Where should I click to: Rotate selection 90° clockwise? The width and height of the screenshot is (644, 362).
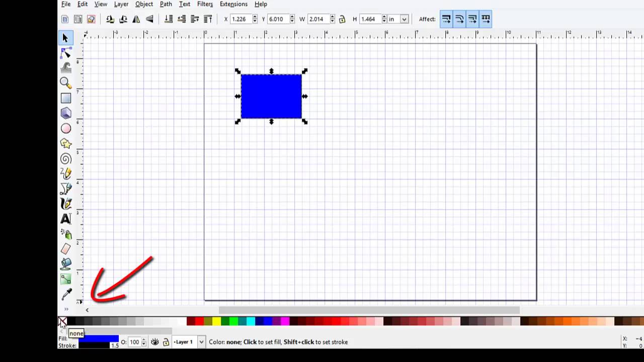pos(123,19)
